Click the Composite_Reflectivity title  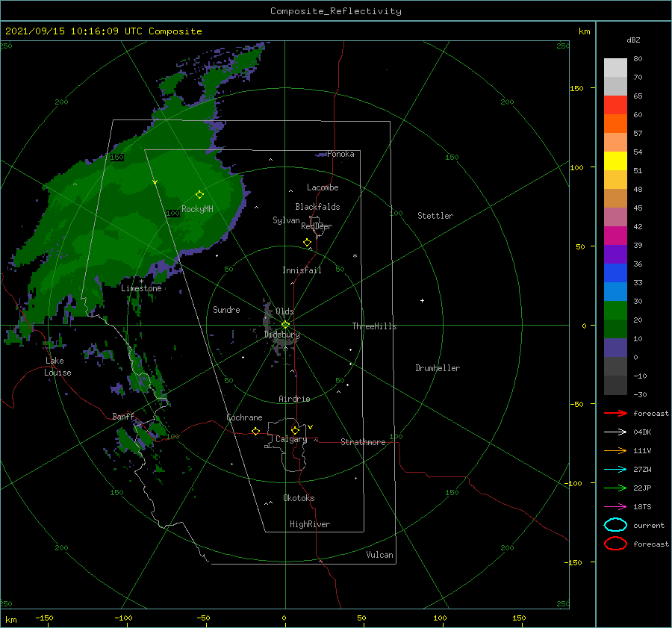point(335,11)
